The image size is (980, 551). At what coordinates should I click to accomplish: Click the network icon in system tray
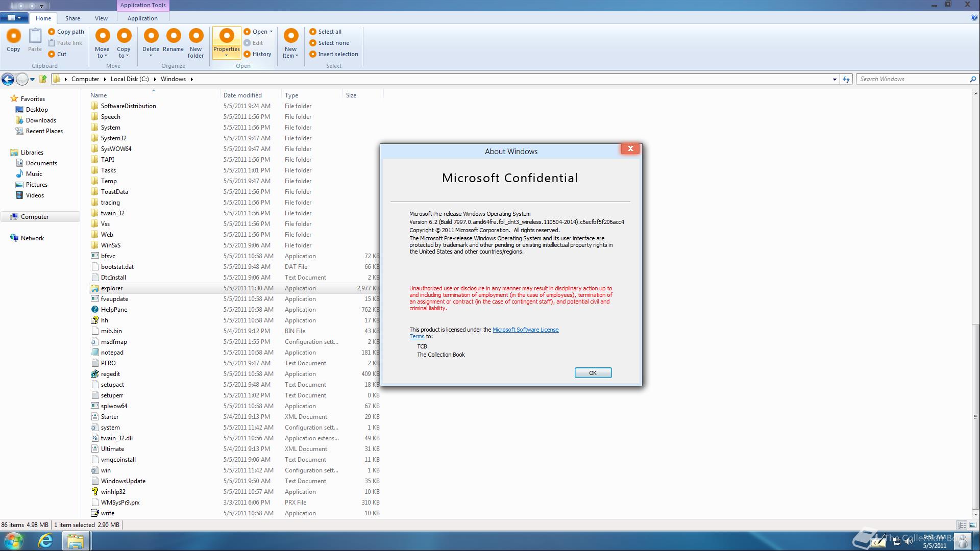pyautogui.click(x=897, y=542)
